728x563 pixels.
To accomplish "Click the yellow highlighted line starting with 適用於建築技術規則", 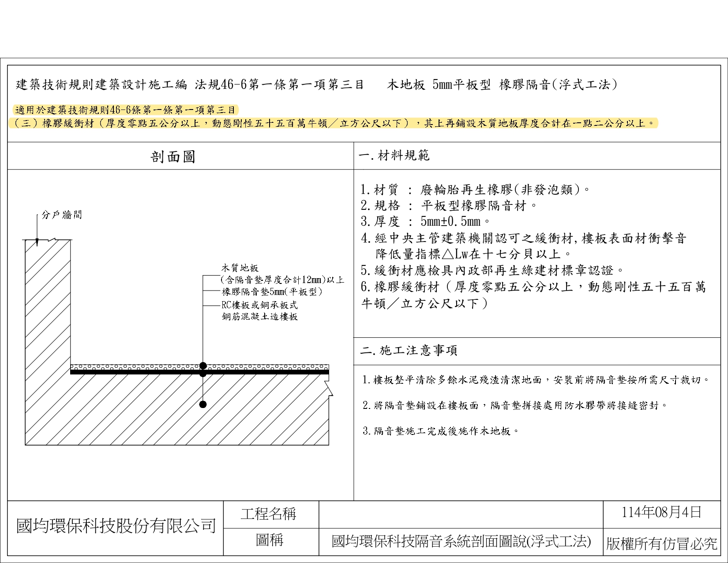I will pos(126,110).
